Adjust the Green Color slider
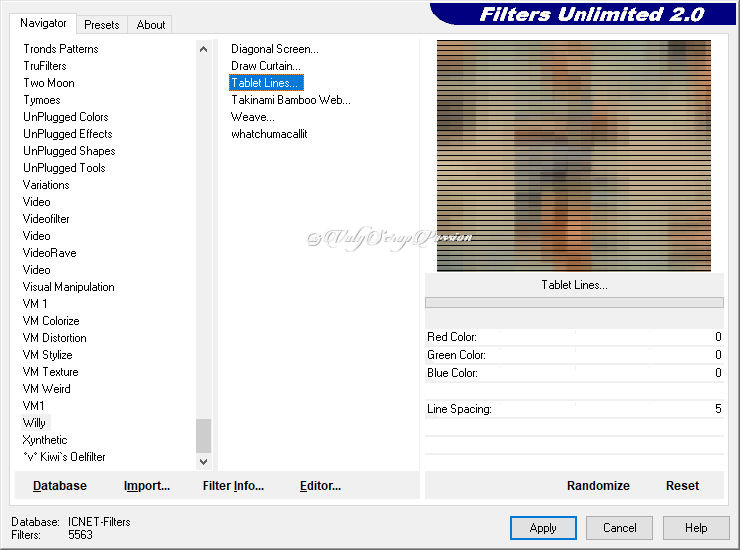This screenshot has height=550, width=740. click(x=574, y=355)
